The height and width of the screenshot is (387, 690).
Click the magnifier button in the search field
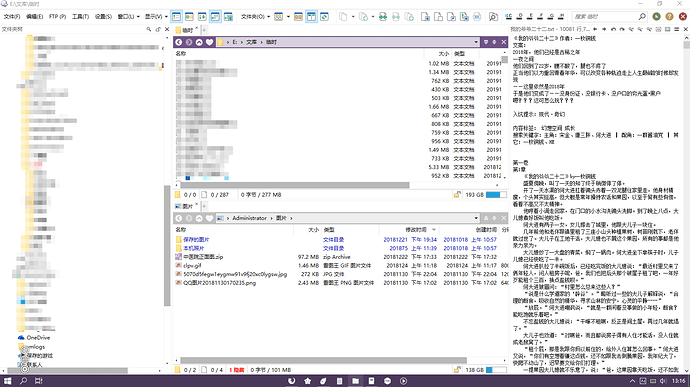pos(642,17)
